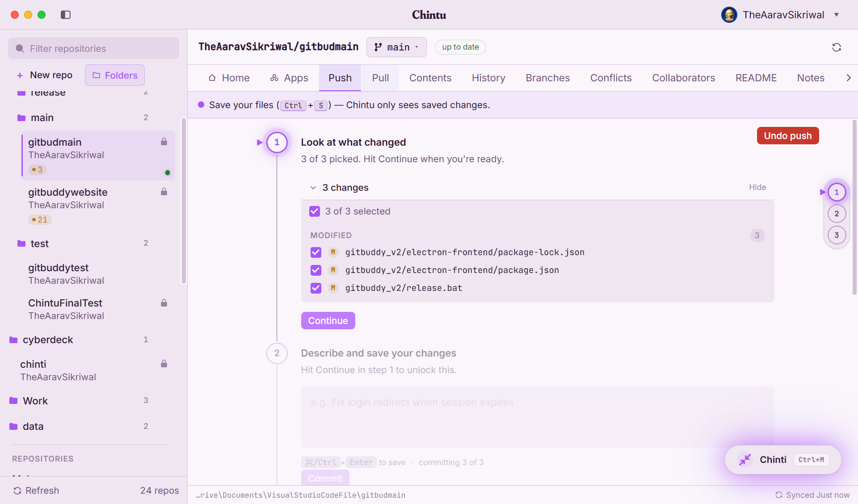
Task: Jump to step 3 in side navigator
Action: 837,235
